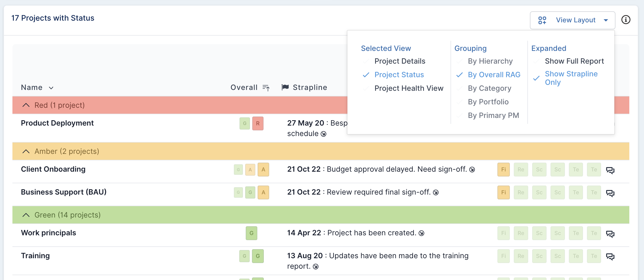Open comments icon for Business Support (BAU)
644x280 pixels.
point(610,193)
